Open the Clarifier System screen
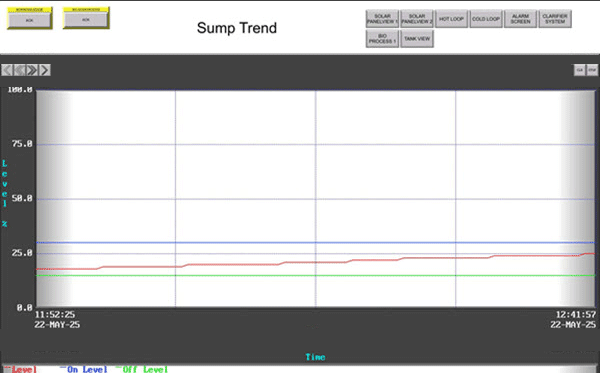Viewport: 600px width, 373px height. (x=555, y=19)
